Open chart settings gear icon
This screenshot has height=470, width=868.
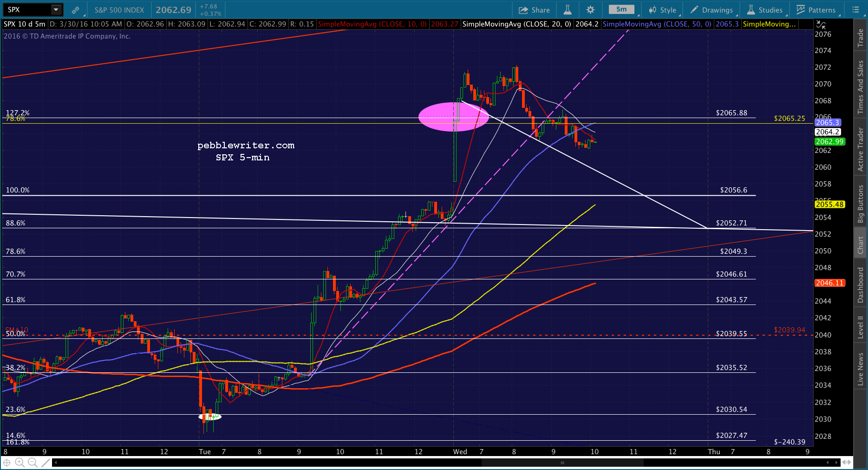pos(590,10)
